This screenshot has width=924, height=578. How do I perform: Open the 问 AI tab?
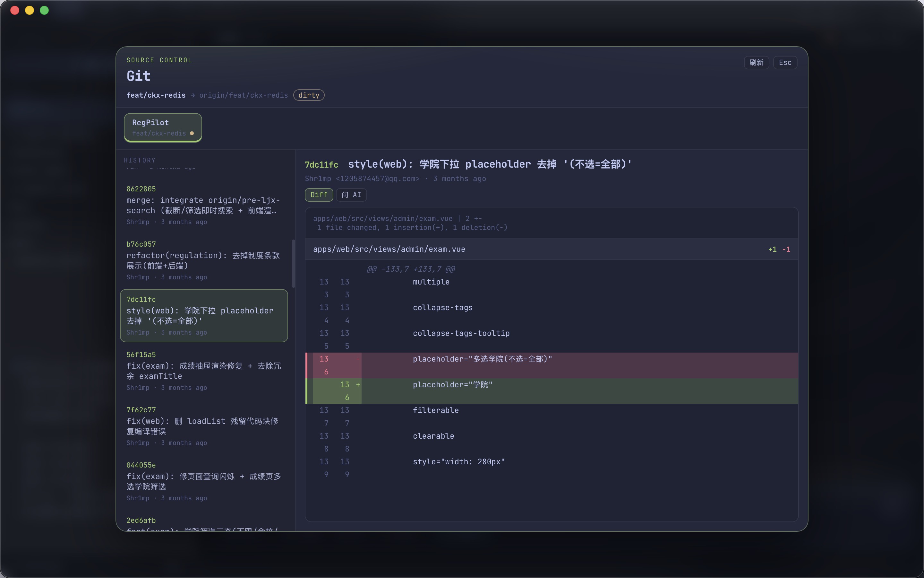click(351, 195)
